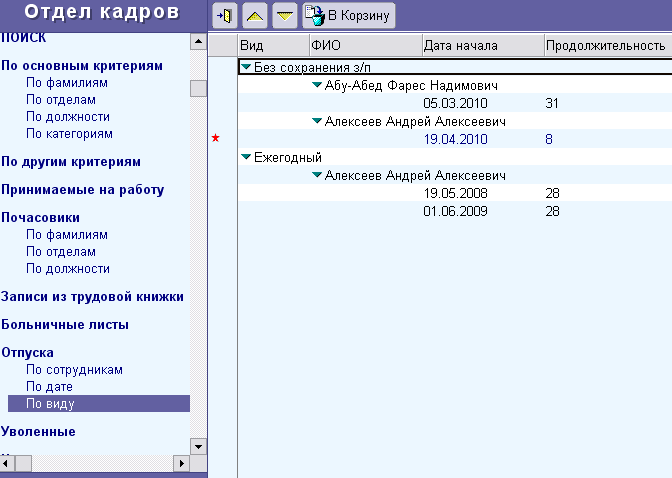Click duration 28 in the 01.06.2009 row
This screenshot has width=672, height=478.
(552, 211)
